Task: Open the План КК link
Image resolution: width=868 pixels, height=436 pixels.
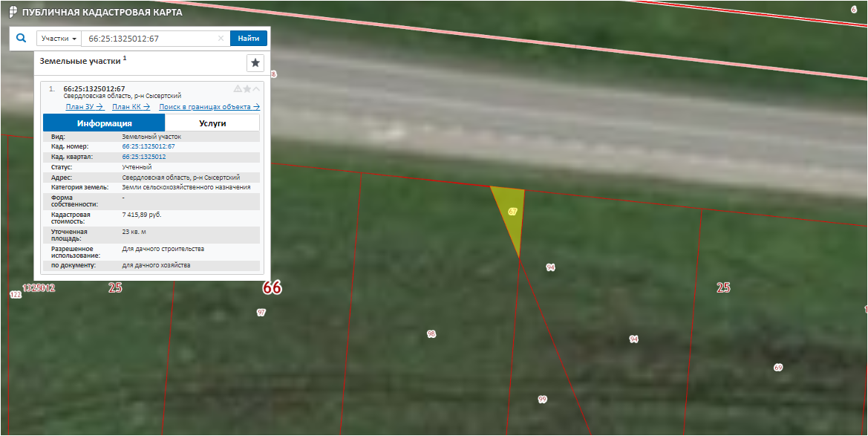Action: tap(131, 107)
